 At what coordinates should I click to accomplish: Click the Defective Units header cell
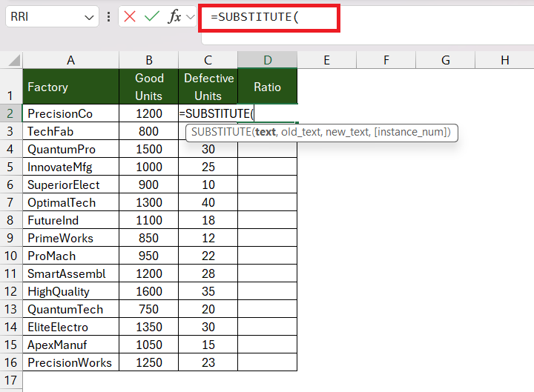(208, 87)
